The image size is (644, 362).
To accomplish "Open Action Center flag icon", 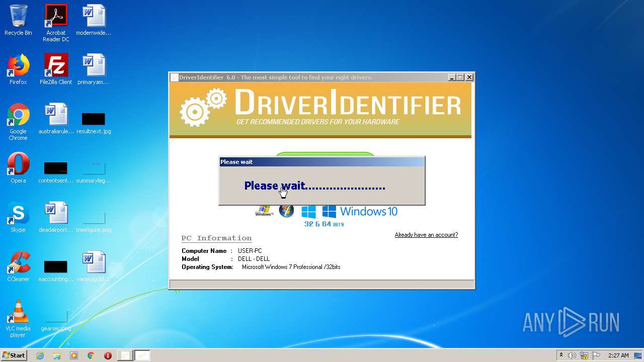I will coord(596,355).
